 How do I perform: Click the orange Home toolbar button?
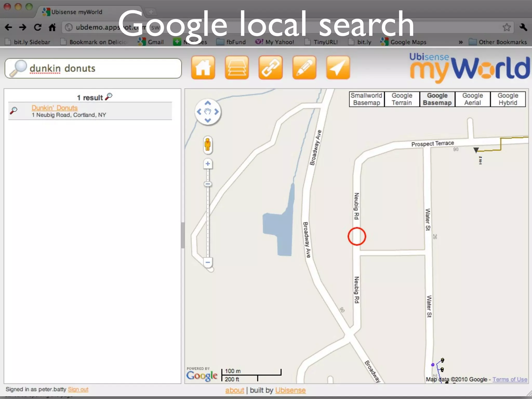click(203, 68)
